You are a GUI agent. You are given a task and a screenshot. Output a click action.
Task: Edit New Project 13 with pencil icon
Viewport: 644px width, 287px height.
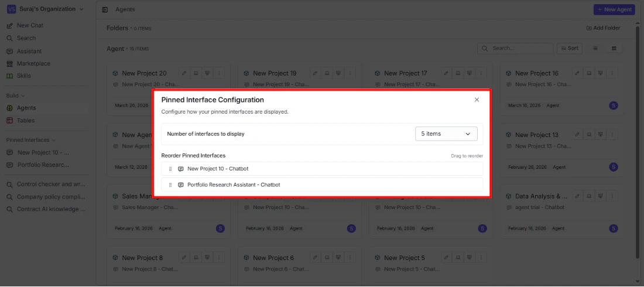[x=577, y=135]
